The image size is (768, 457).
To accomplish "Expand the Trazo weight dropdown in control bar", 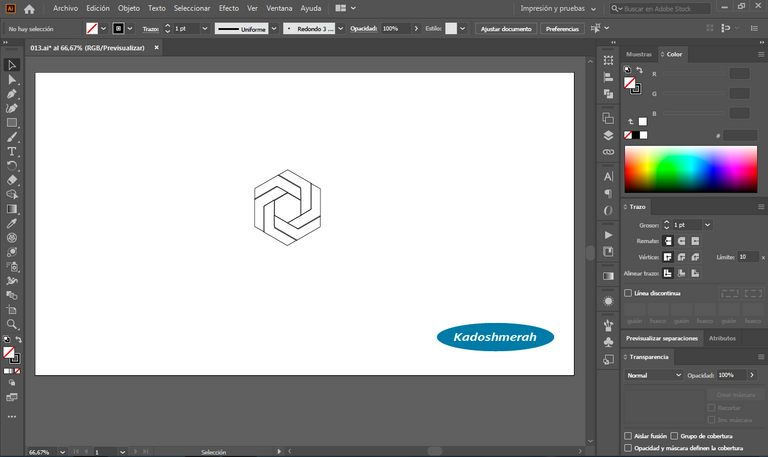I will (205, 29).
